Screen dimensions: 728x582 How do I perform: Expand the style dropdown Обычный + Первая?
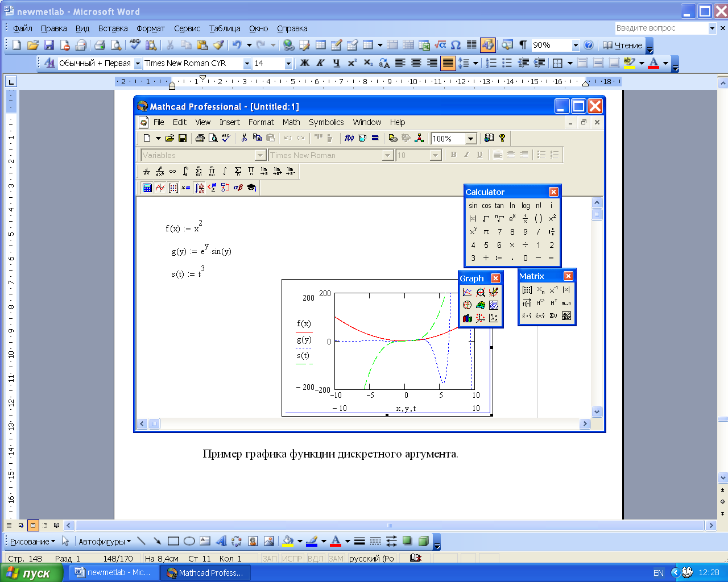coord(138,64)
